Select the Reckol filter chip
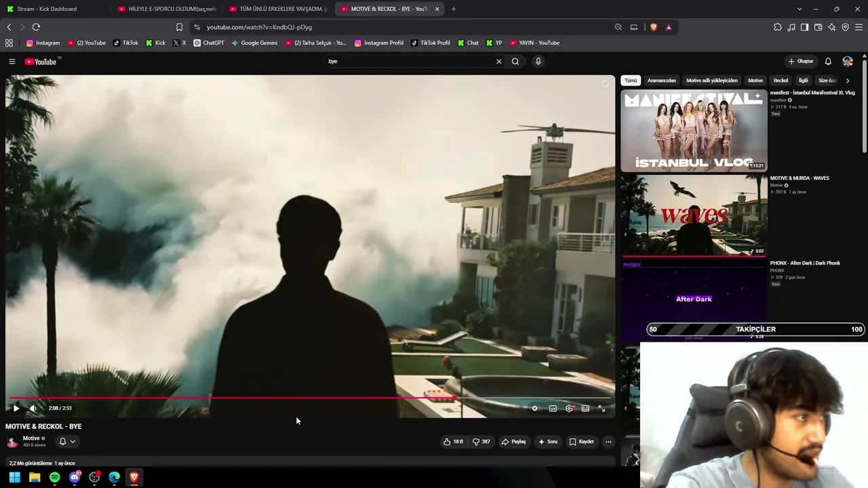Image resolution: width=868 pixels, height=488 pixels. (x=781, y=81)
